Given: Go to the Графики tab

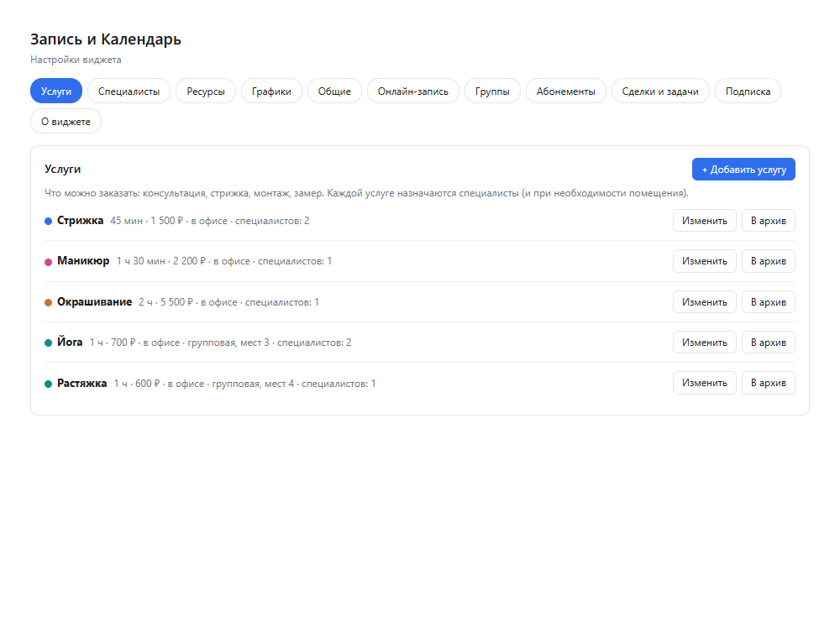Looking at the screenshot, I should [x=271, y=91].
